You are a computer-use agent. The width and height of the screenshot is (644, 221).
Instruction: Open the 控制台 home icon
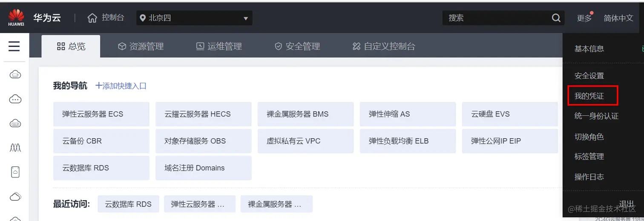pos(92,18)
